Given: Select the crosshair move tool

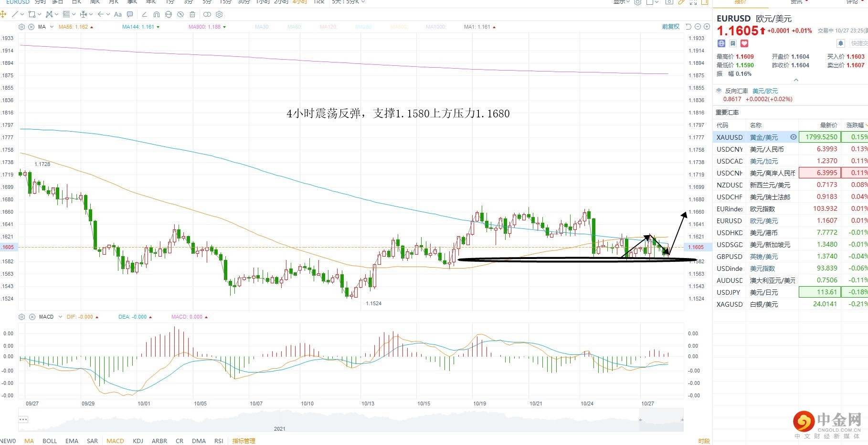Looking at the screenshot, I should [x=3, y=14].
